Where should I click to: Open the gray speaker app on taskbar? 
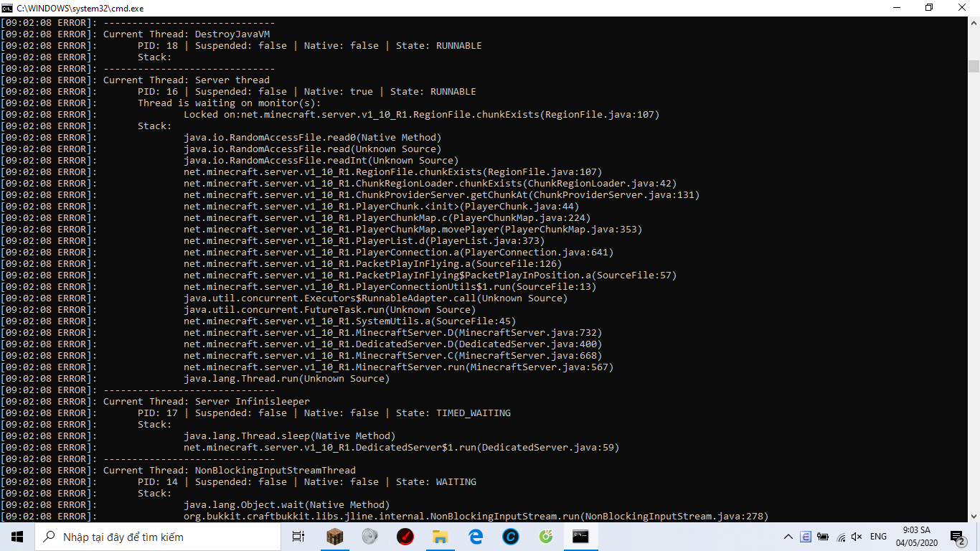[x=370, y=537]
